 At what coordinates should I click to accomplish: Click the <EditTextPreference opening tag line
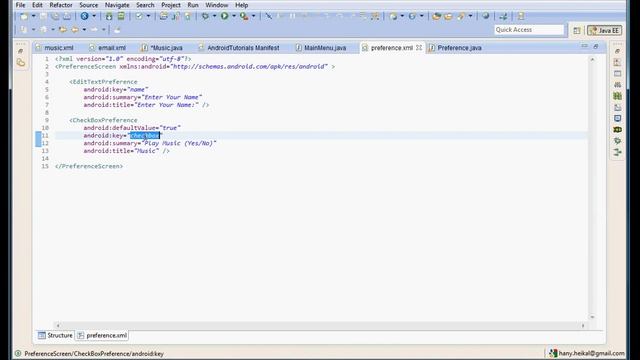click(103, 82)
